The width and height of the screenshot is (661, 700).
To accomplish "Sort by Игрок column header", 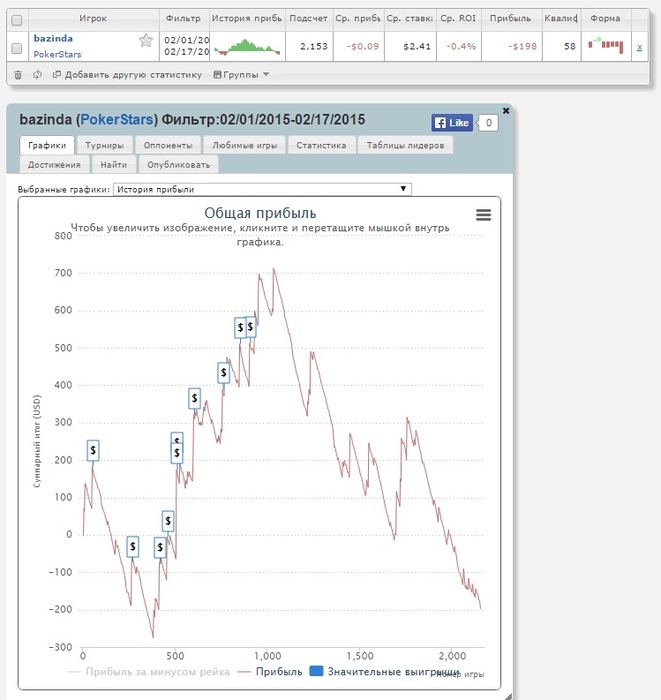I will (x=93, y=19).
